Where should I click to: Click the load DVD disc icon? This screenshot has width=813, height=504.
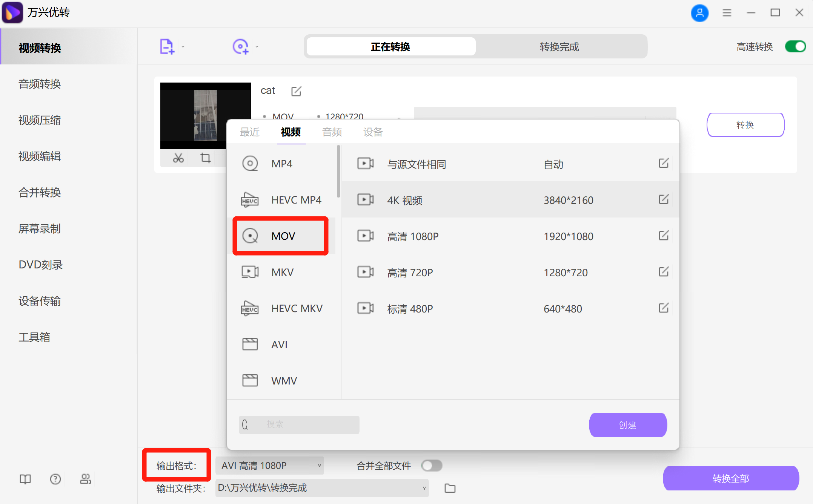241,46
